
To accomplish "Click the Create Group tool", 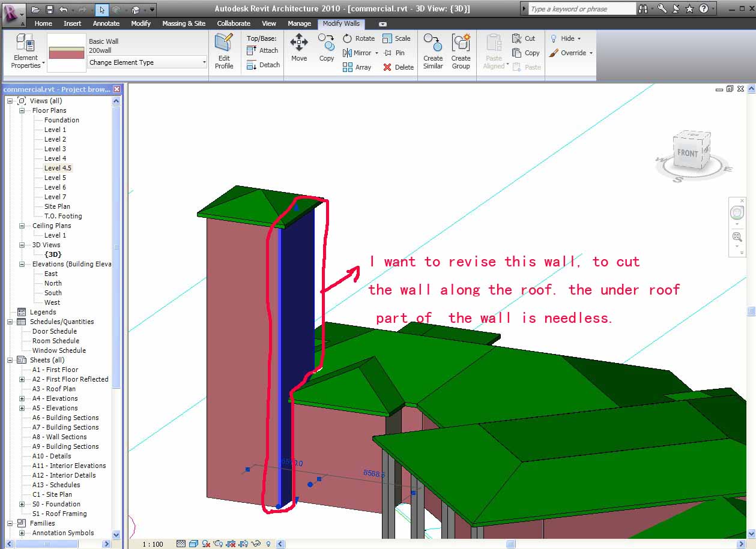I will (461, 50).
